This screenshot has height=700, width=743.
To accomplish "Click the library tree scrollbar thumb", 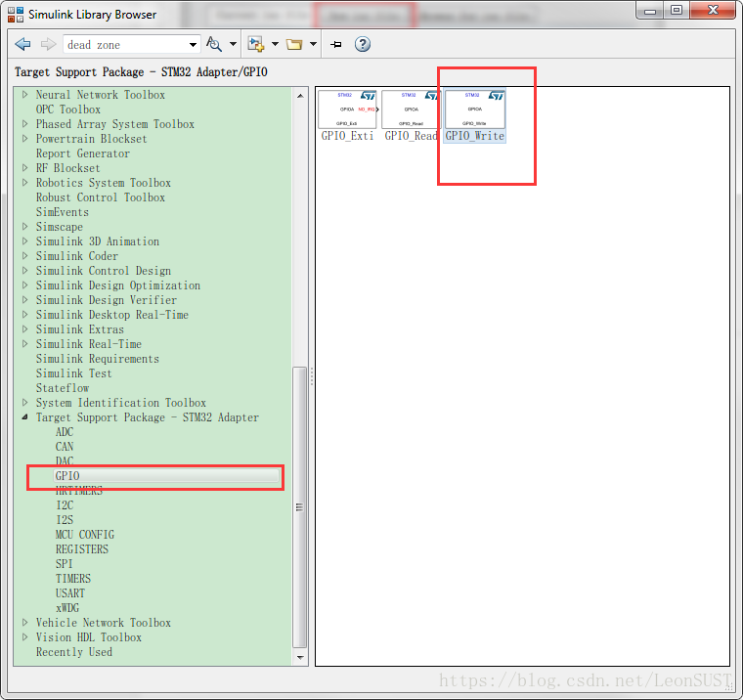I will [x=299, y=507].
